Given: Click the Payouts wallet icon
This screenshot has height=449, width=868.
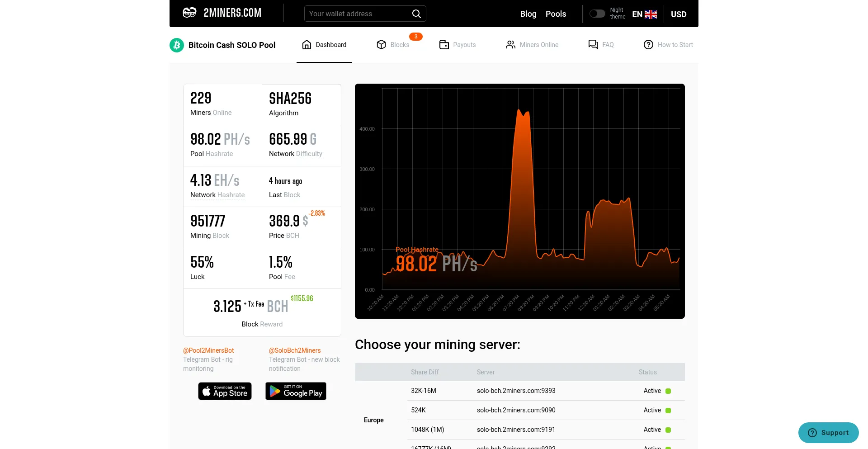Looking at the screenshot, I should pos(444,45).
